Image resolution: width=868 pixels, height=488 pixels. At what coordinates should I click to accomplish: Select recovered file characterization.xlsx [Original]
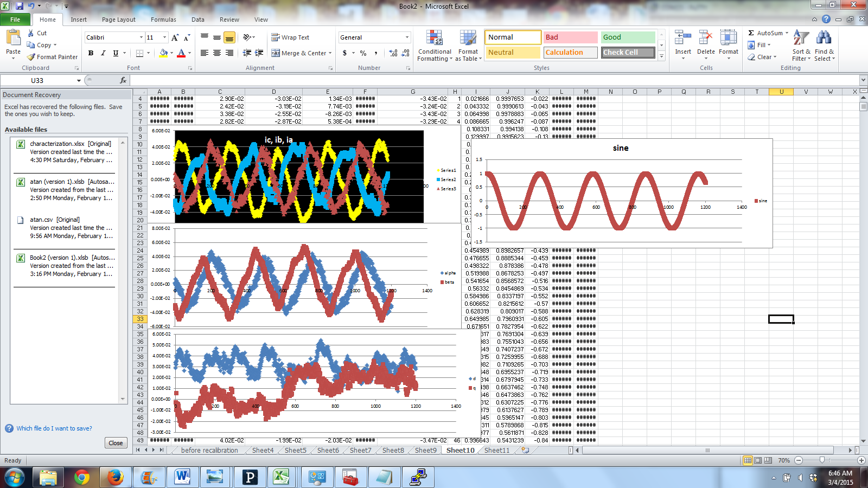coord(66,152)
